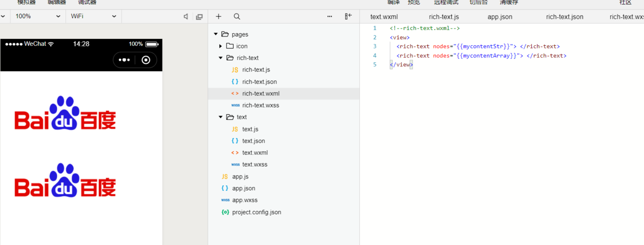The width and height of the screenshot is (644, 245).
Task: Add a new file with the plus icon
Action: (x=219, y=17)
